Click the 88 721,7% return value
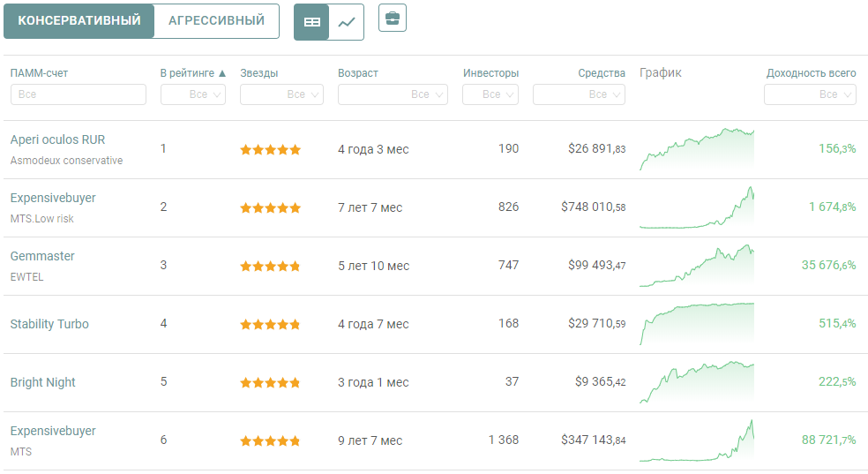Viewport: 868px width, 474px height. [x=828, y=440]
